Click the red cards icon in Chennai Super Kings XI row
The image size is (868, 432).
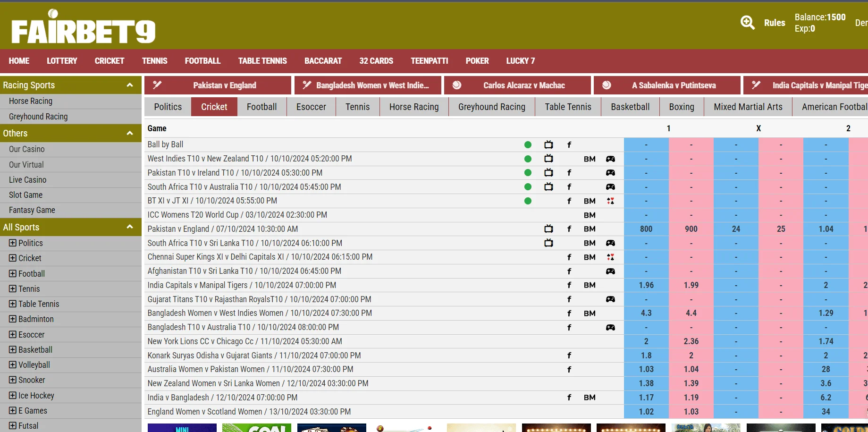coord(610,257)
